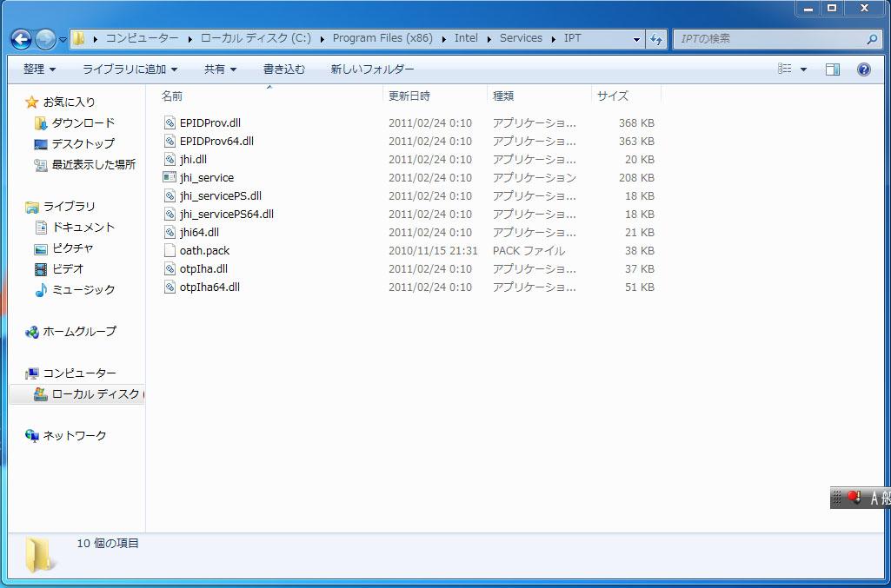
Task: Select the jhi64.dll file icon
Action: (x=170, y=232)
